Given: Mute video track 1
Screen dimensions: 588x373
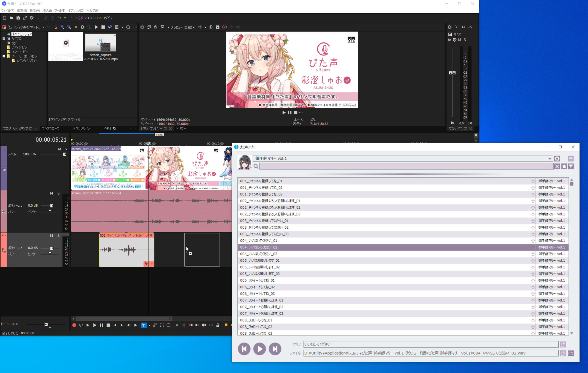Looking at the screenshot, I should click(59, 149).
